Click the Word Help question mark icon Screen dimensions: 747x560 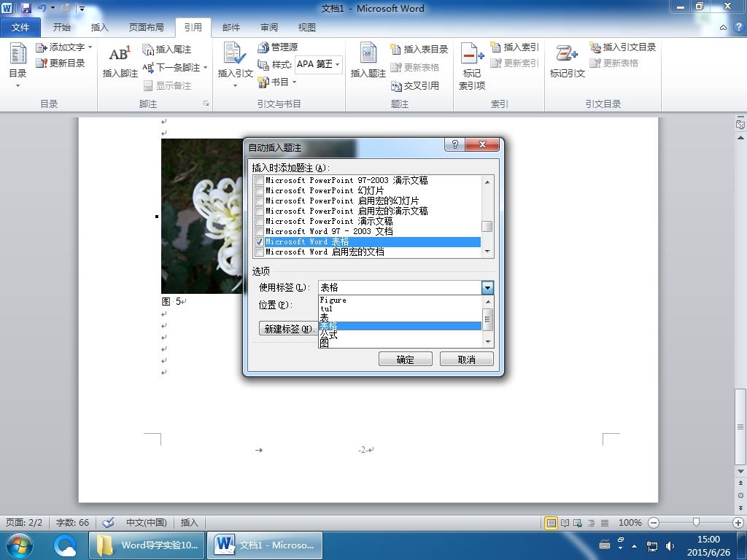(x=739, y=27)
